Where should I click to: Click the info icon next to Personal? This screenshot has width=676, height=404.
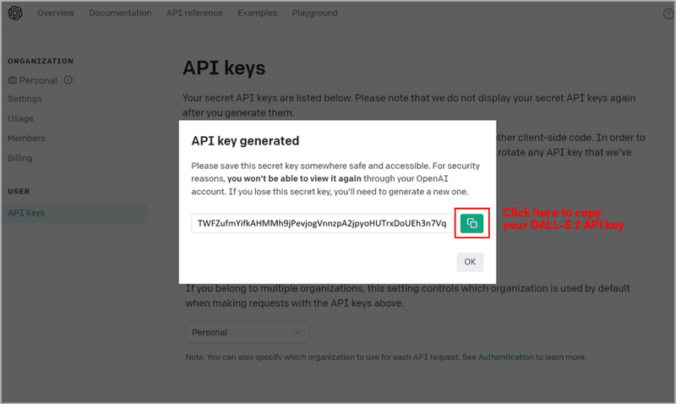click(68, 80)
